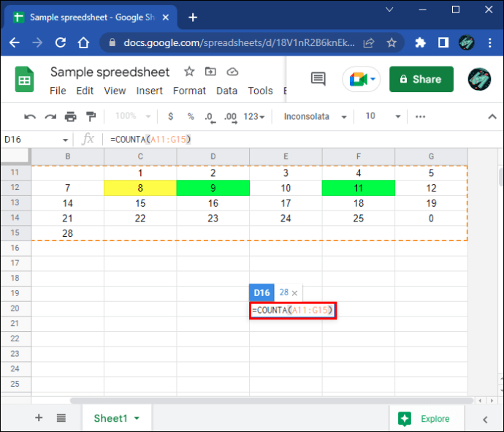Open the all sheets list icon

pos(61,418)
